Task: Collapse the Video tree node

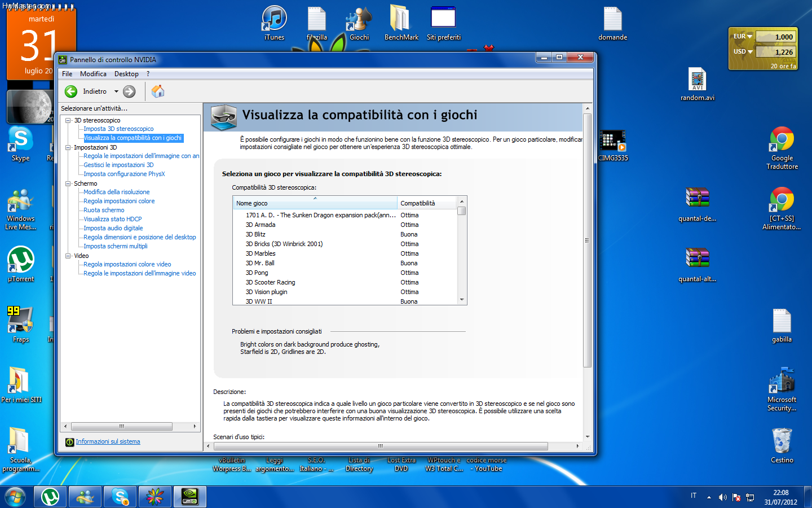Action: pos(68,256)
